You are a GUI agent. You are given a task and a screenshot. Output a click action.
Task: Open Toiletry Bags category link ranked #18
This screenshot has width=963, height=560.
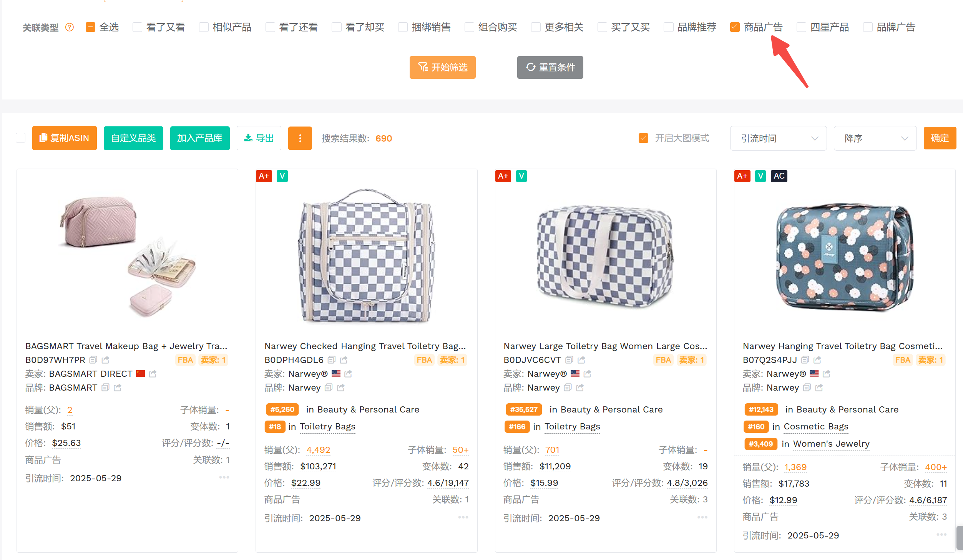327,427
